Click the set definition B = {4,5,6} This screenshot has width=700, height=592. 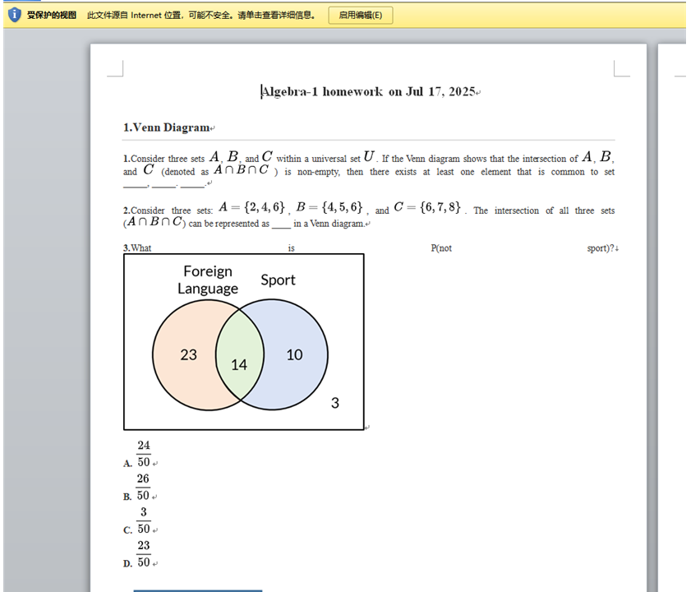click(x=329, y=207)
